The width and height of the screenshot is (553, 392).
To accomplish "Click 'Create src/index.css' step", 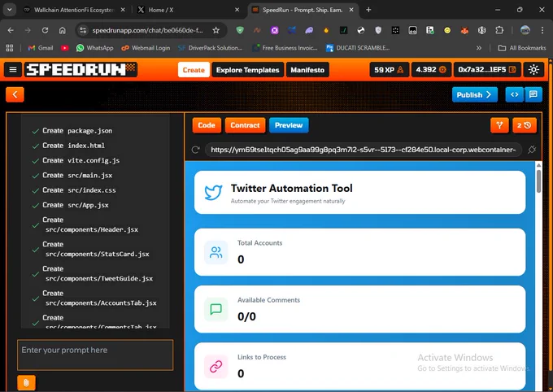I will point(74,189).
